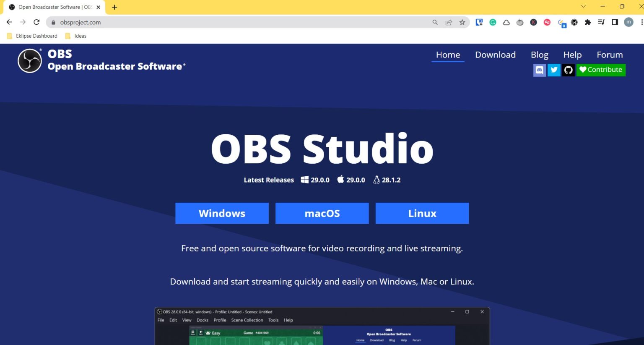This screenshot has width=644, height=345.
Task: Visit OBS on Twitter via the bird icon
Action: coord(554,70)
